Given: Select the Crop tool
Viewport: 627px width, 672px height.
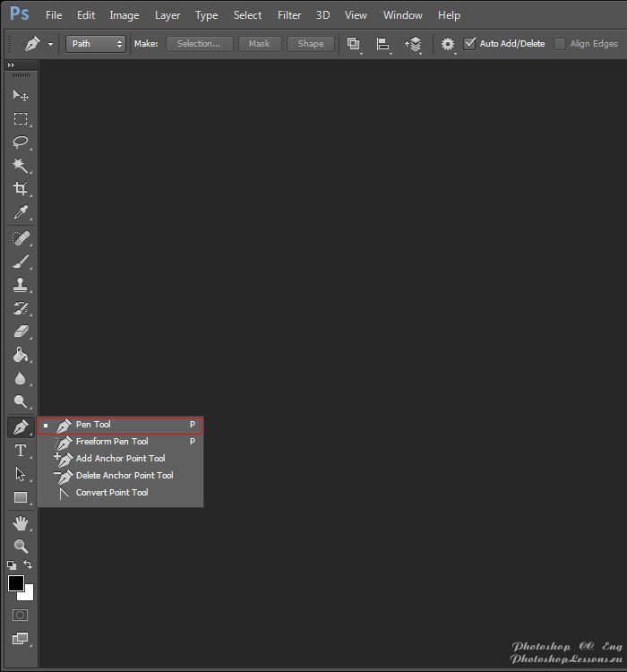Looking at the screenshot, I should pyautogui.click(x=20, y=189).
